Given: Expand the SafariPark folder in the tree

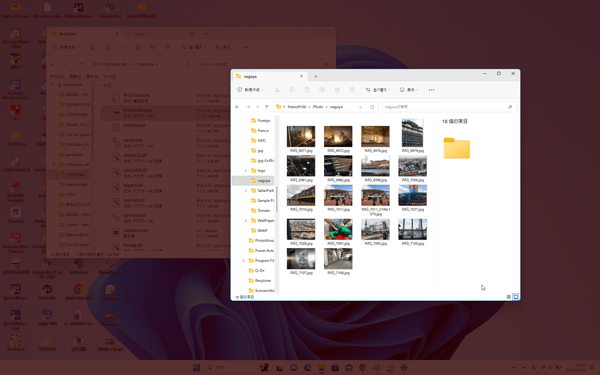Looking at the screenshot, I should (246, 190).
